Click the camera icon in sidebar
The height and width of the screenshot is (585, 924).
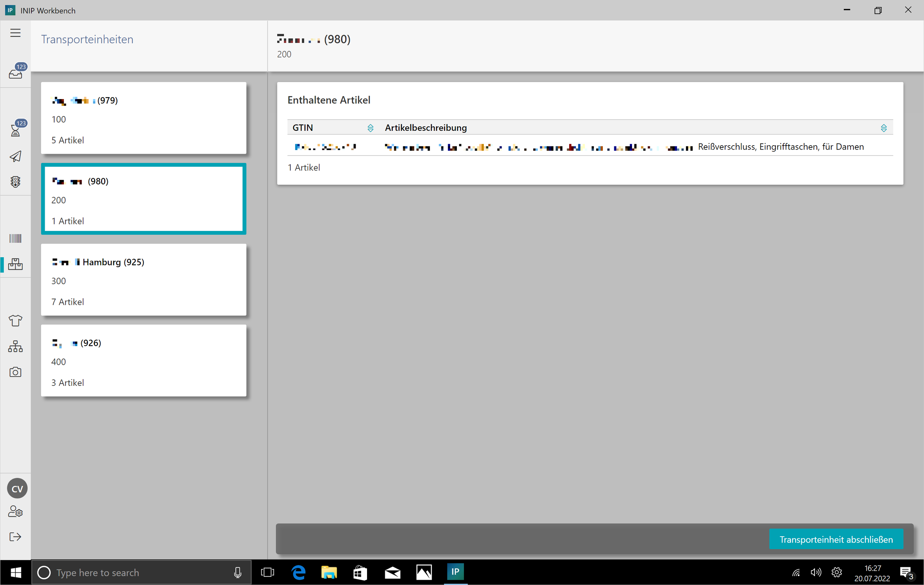click(x=16, y=372)
